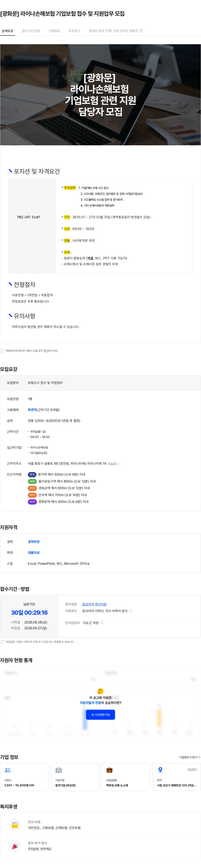Click the 기업구분 building icon
Screen dimensions: 201x868
click(x=59, y=770)
